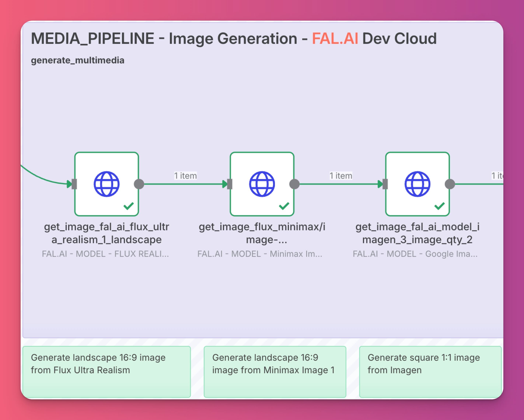Click output connector of imagen_3 node
524x420 pixels.
pos(450,184)
